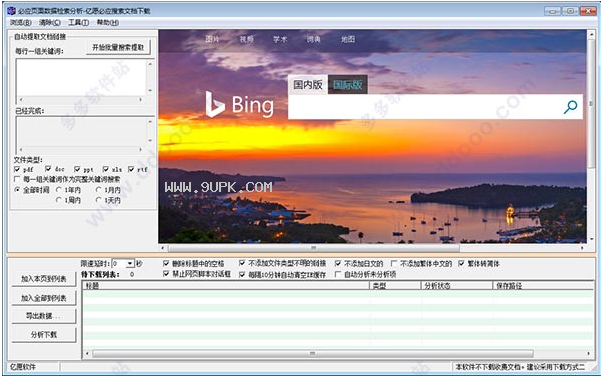Image resolution: width=601 pixels, height=379 pixels.
Task: Click the download list horizontal scrollbar thumb
Action: point(313,353)
